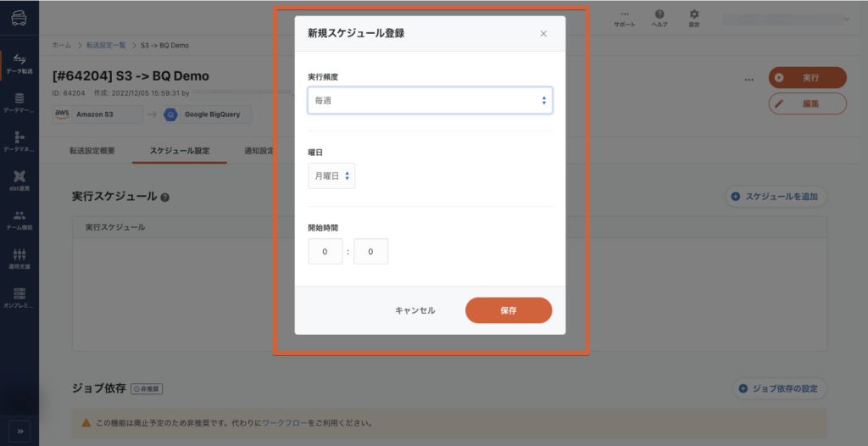Click the start time hour field

coord(325,252)
